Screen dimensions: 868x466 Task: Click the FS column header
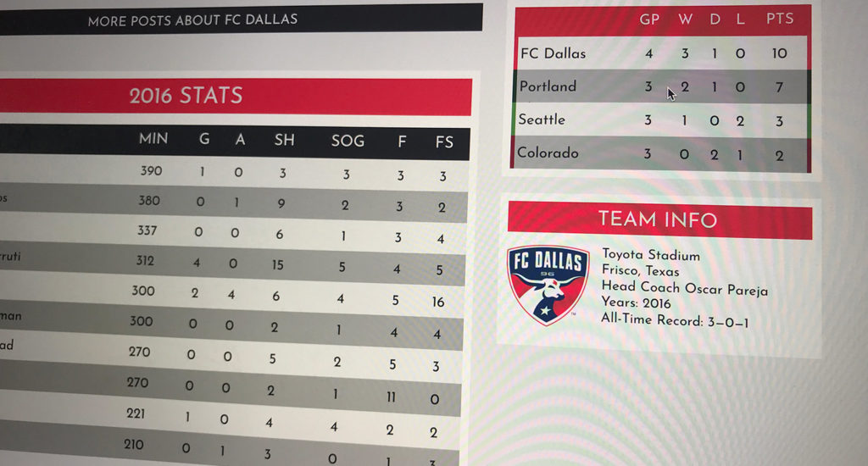click(x=444, y=142)
